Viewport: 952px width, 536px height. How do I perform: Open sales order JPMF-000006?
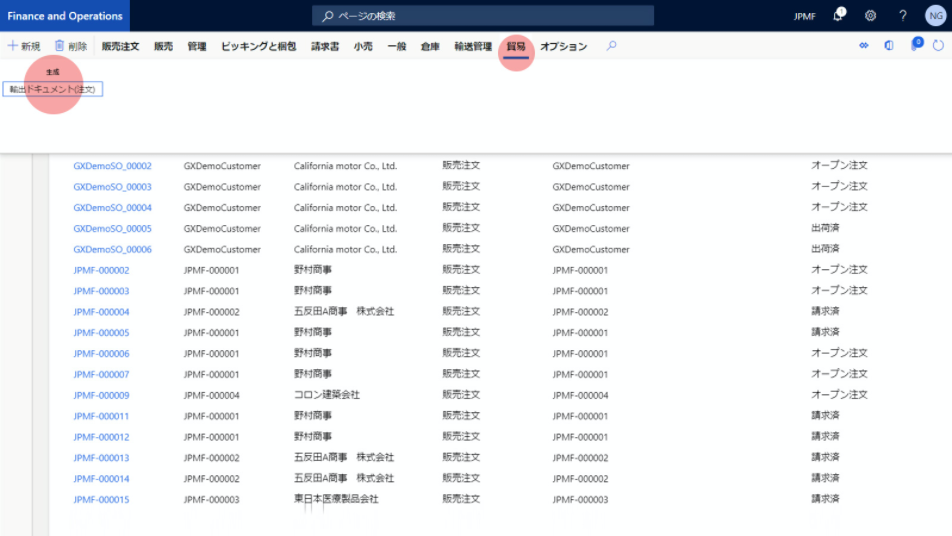coord(101,353)
